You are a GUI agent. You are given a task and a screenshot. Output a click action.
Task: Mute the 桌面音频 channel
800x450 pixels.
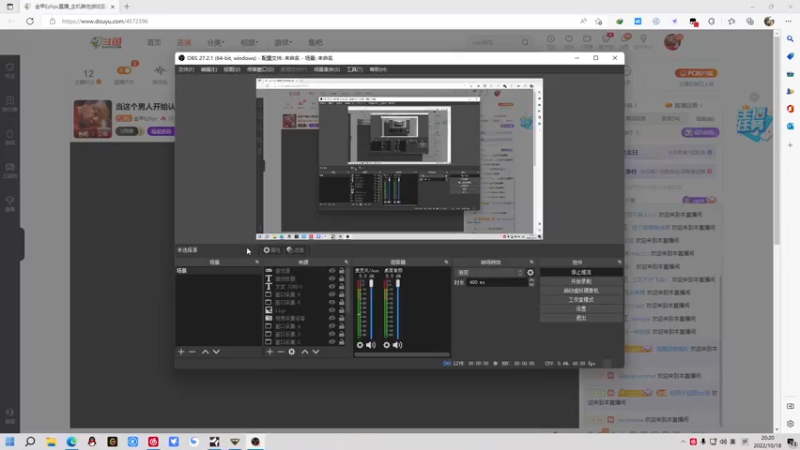pos(397,345)
